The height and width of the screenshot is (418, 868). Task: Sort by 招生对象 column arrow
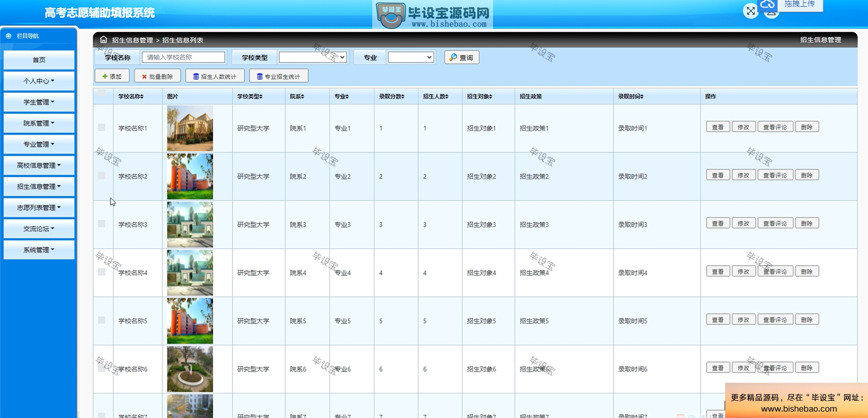coord(491,97)
